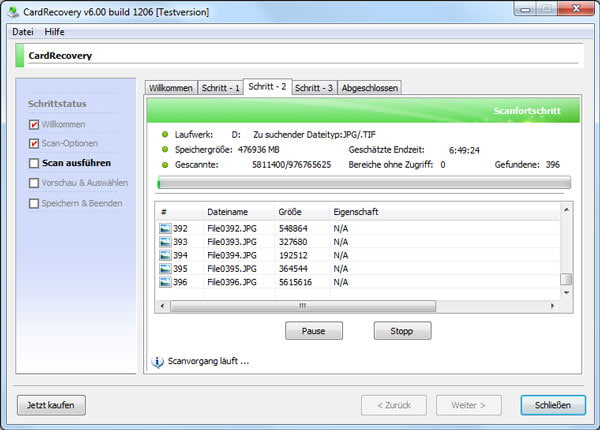Viewport: 600px width, 430px height.
Task: Toggle the Willkommen step checkbox
Action: (x=34, y=124)
